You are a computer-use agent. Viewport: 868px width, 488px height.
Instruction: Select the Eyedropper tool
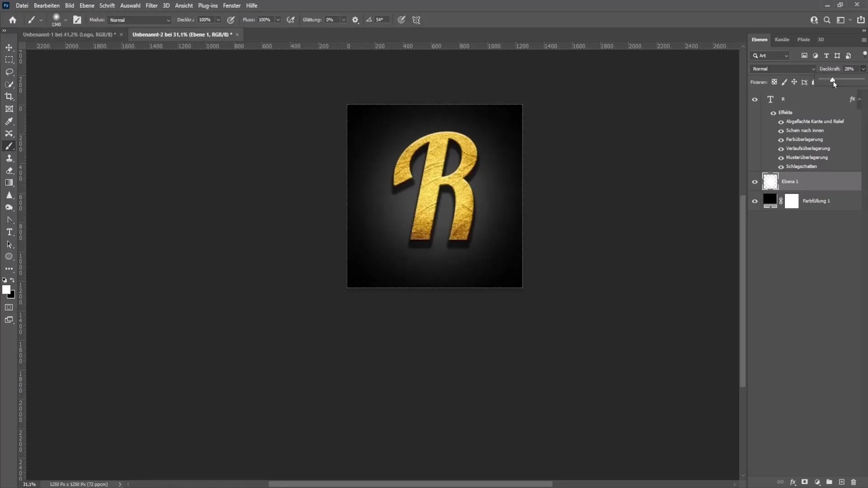click(9, 121)
